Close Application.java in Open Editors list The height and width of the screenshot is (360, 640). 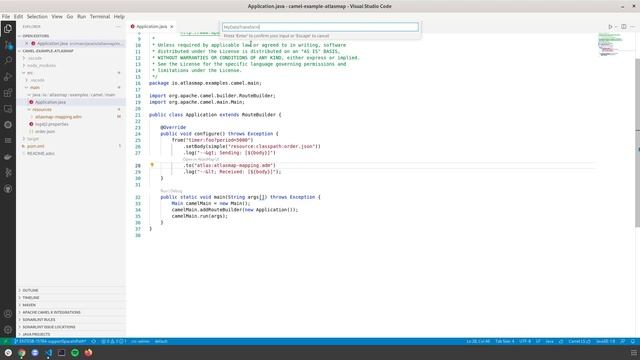point(27,43)
